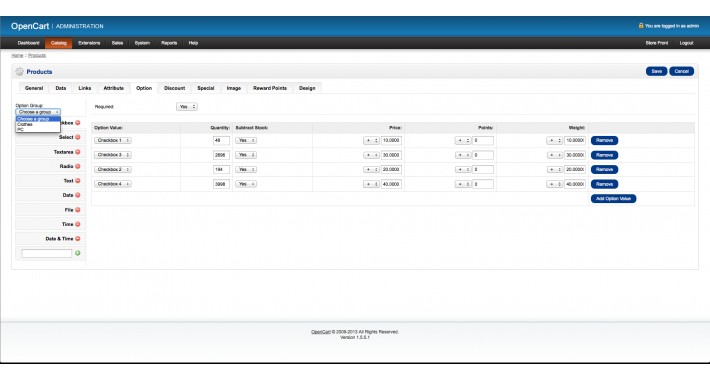The height and width of the screenshot is (380, 710).
Task: Open the Required Yes dropdown
Action: [187, 107]
